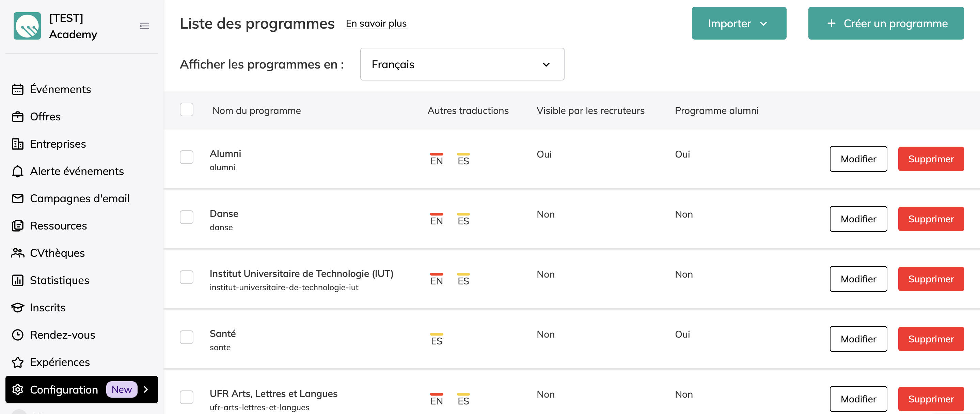Tick the Santé program checkbox
The width and height of the screenshot is (980, 414).
(x=186, y=337)
